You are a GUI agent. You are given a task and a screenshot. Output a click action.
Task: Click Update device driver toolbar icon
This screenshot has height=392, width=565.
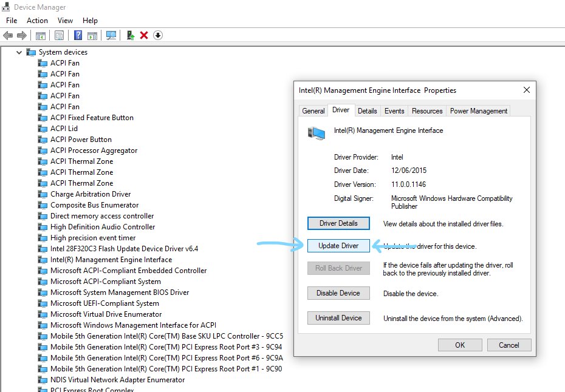click(x=131, y=35)
